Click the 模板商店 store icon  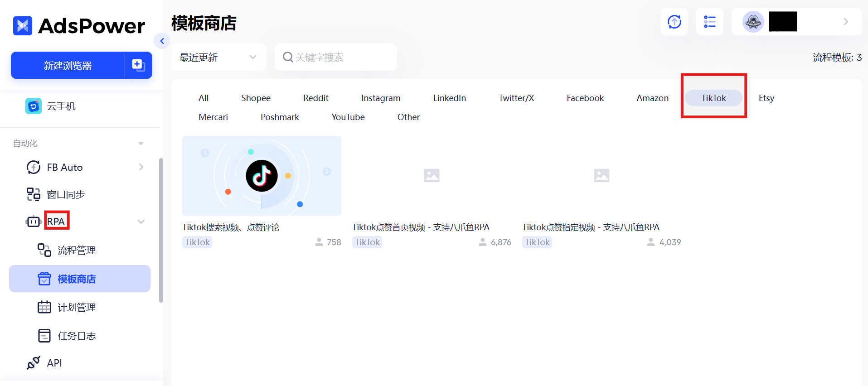coord(44,279)
